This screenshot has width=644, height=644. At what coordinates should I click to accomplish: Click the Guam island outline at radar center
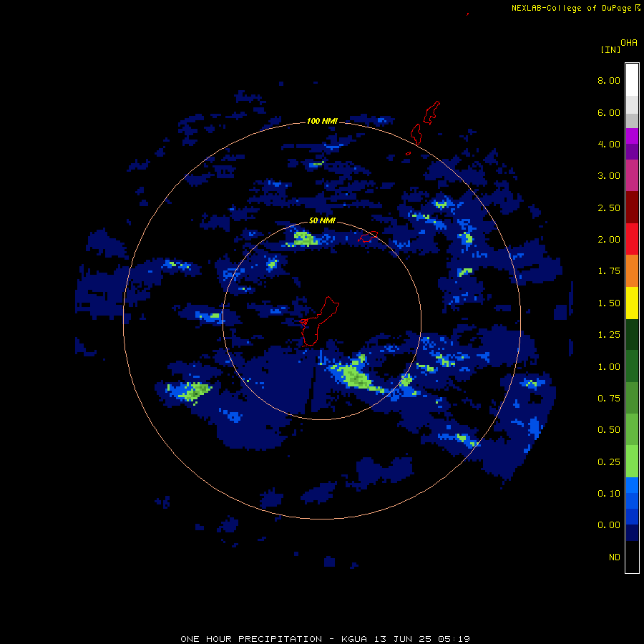click(x=318, y=321)
